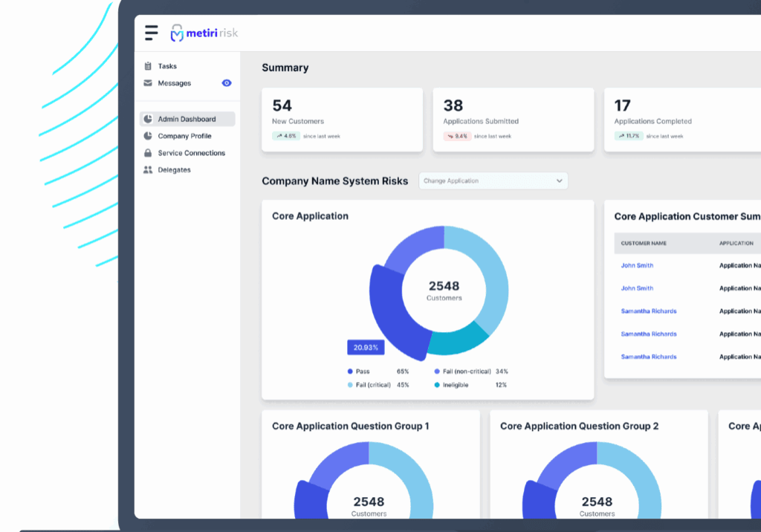Click the Delegates people icon
The width and height of the screenshot is (761, 532).
point(148,170)
